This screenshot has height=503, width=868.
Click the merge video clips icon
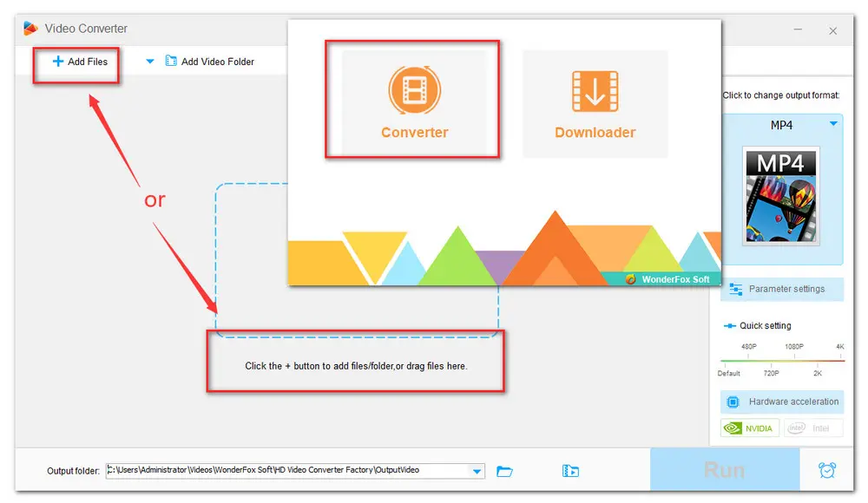(570, 471)
